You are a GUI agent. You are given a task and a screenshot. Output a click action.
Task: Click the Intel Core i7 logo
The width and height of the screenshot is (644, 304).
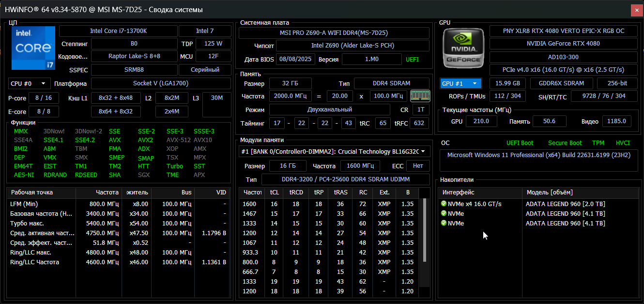[x=33, y=47]
